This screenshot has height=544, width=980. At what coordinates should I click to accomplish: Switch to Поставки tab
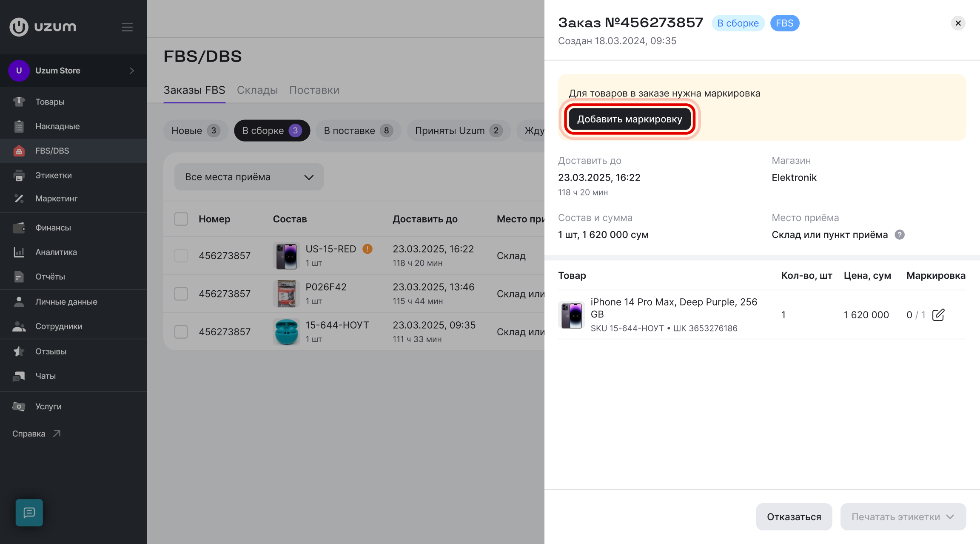(x=314, y=90)
